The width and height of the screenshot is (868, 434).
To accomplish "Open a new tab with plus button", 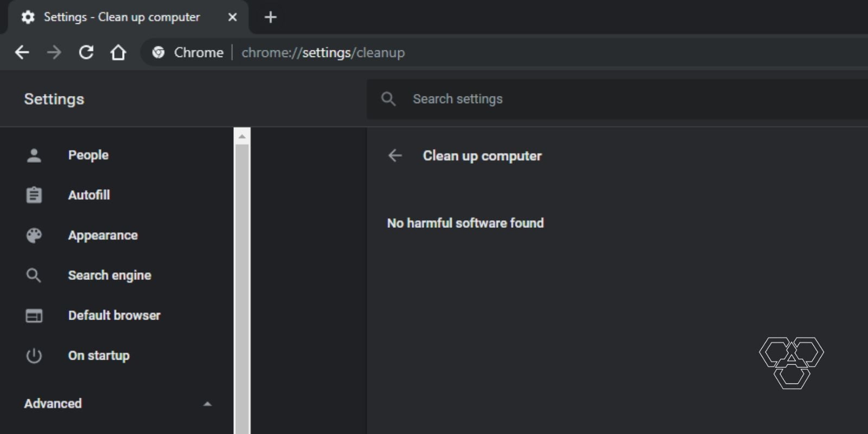I will coord(270,17).
